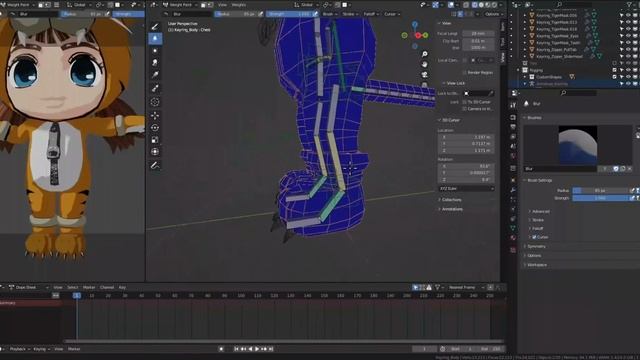Switch to the Tool sidebar tab

coord(503,42)
